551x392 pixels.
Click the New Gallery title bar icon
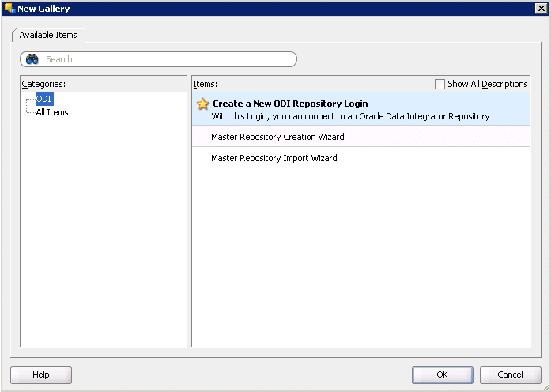tap(9, 8)
